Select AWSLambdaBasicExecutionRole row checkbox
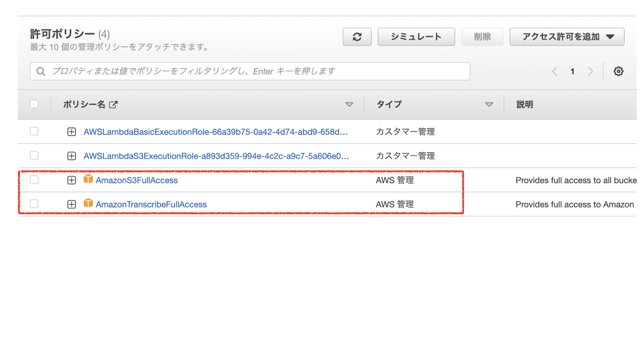 34,131
